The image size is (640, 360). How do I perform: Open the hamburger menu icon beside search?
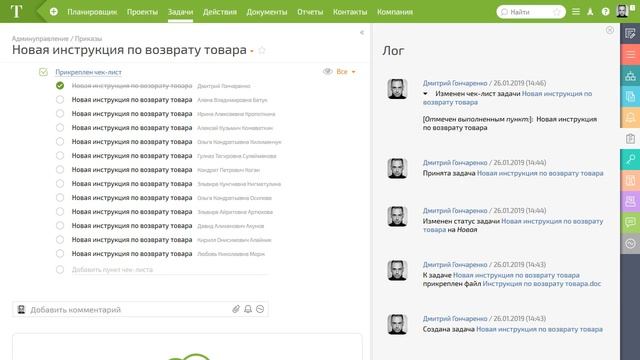576,12
